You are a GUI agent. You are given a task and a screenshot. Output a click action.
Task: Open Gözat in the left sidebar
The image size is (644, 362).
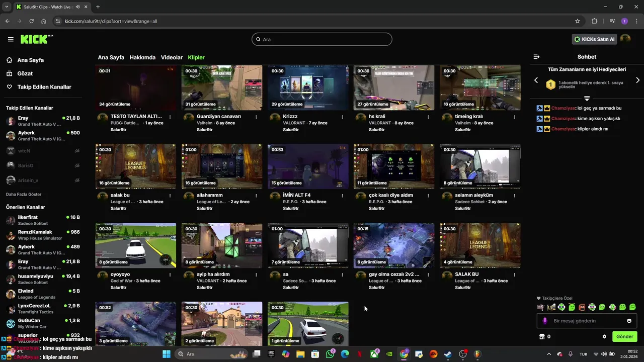pos(25,73)
